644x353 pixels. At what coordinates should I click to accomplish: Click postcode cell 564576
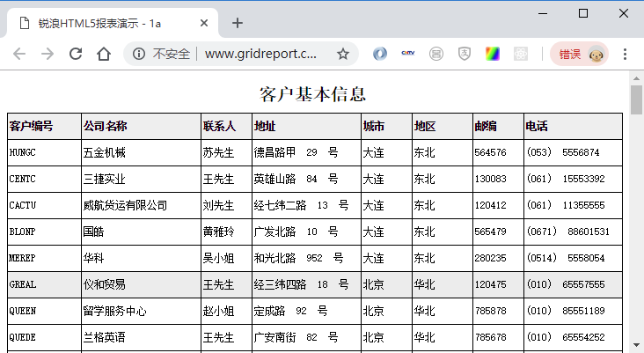point(498,153)
